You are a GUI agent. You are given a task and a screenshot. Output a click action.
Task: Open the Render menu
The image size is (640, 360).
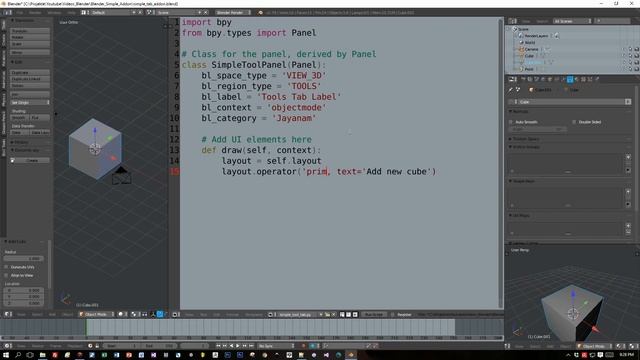[x=35, y=13]
